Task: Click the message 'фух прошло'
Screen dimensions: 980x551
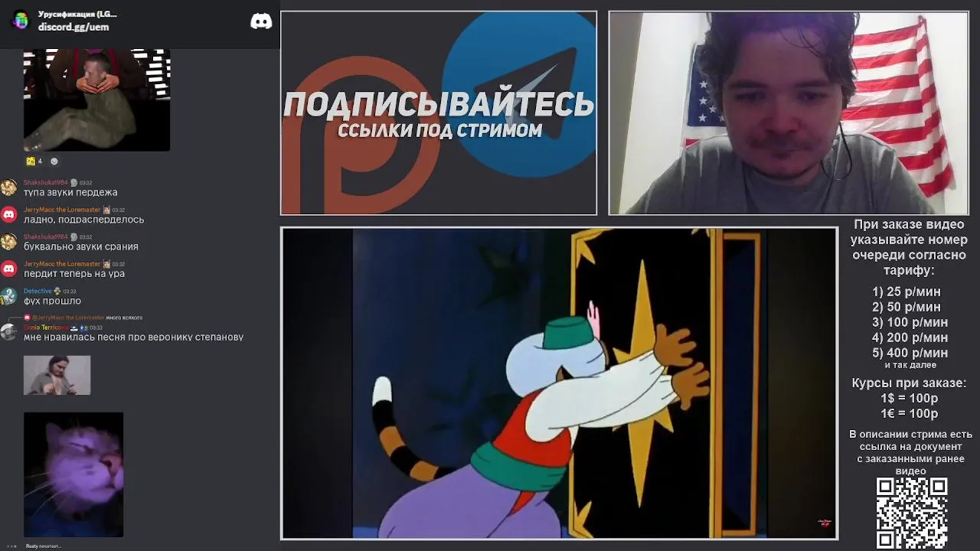Action: (52, 302)
